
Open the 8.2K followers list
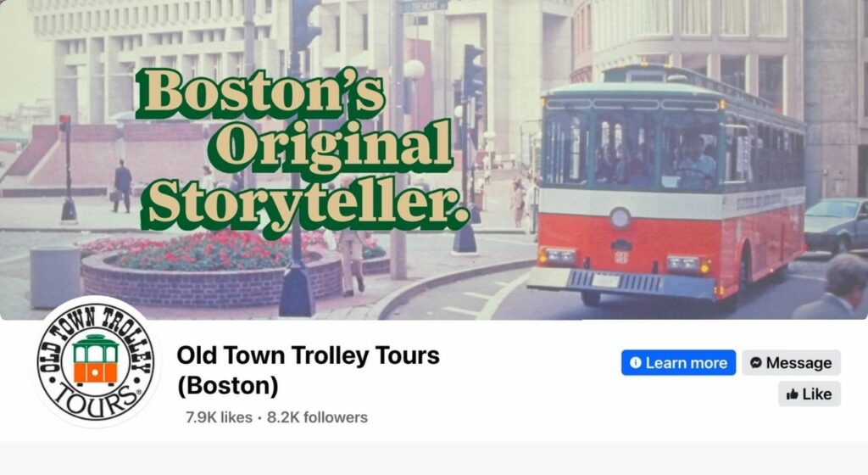coord(317,417)
